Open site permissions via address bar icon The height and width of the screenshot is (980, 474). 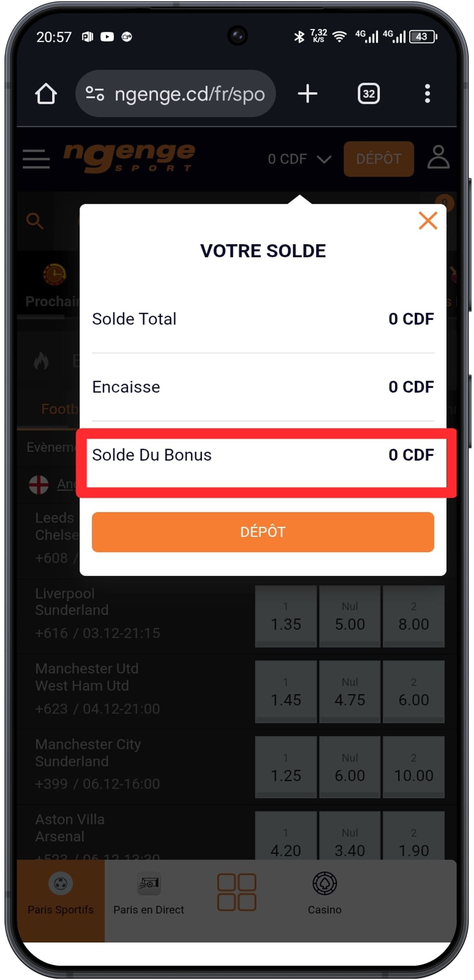(x=95, y=93)
